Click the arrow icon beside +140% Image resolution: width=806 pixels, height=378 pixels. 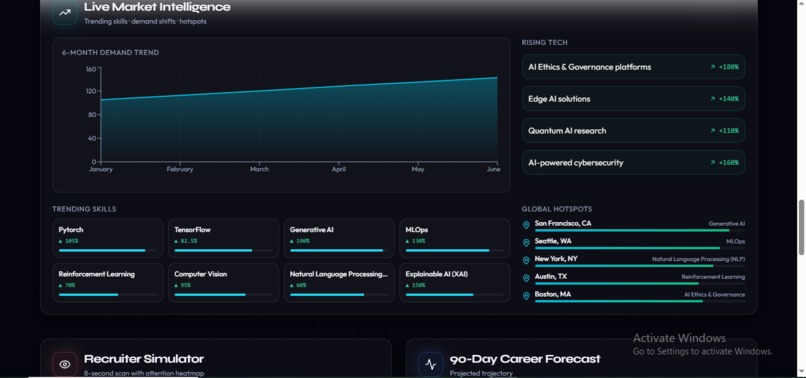pyautogui.click(x=712, y=99)
